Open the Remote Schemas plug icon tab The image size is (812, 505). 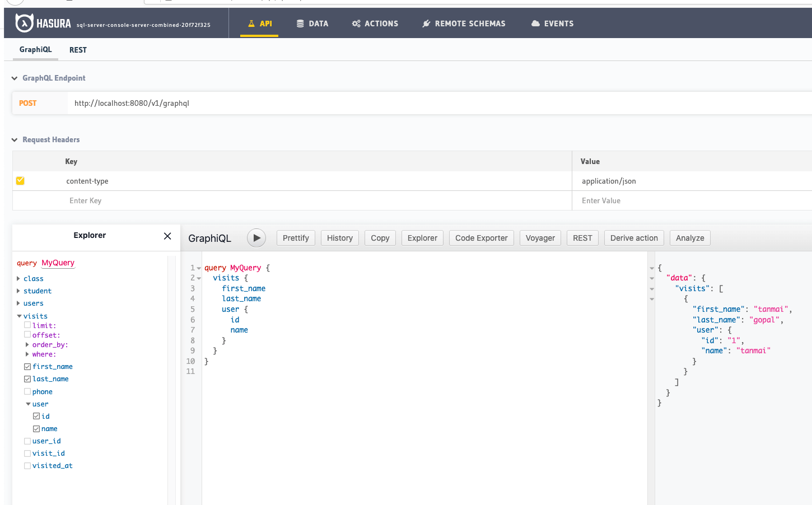coord(426,24)
